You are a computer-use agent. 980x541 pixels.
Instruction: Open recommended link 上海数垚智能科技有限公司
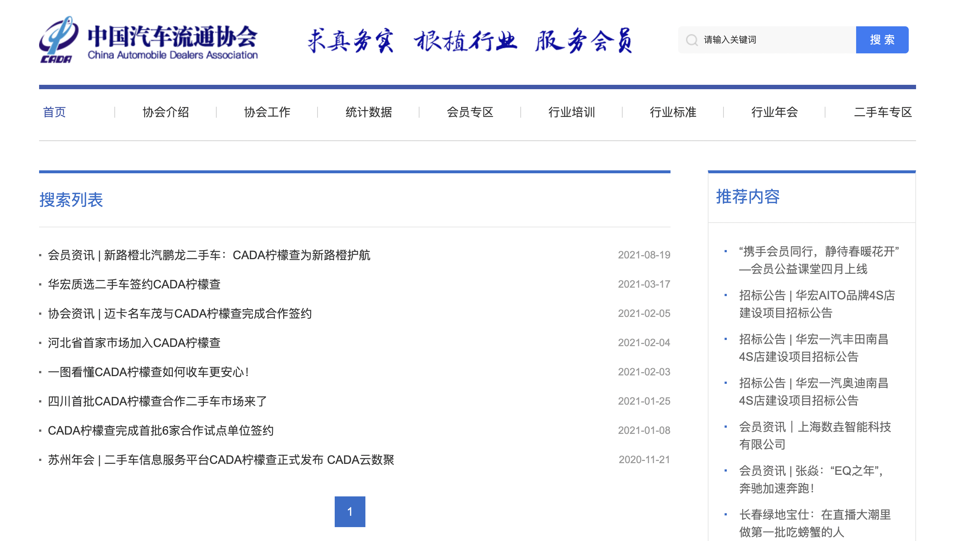click(815, 436)
